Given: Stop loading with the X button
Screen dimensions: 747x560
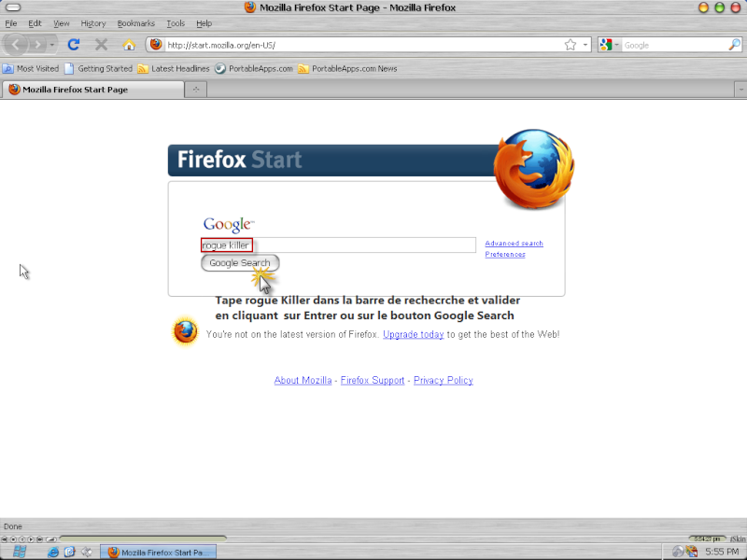Looking at the screenshot, I should [x=101, y=45].
